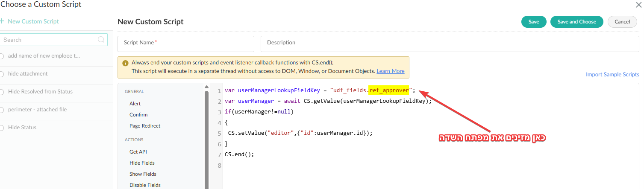This screenshot has height=189, width=644.
Task: Insert the Get API action snippet
Action: (x=138, y=152)
